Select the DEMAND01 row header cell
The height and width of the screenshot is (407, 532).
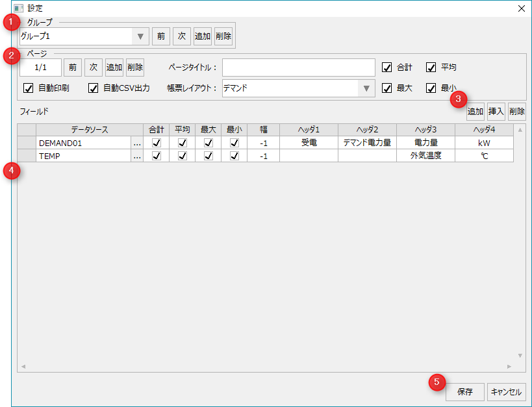[x=27, y=143]
